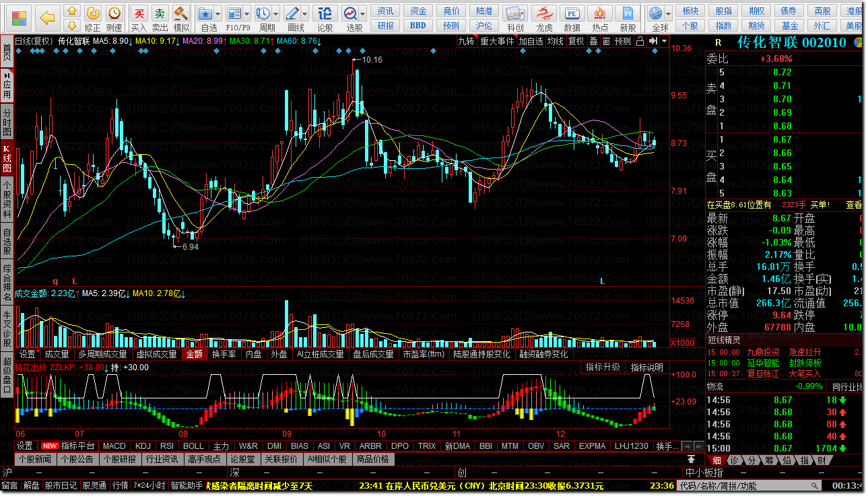Toggle 重大事件 major events display
The image size is (868, 496).
[497, 41]
